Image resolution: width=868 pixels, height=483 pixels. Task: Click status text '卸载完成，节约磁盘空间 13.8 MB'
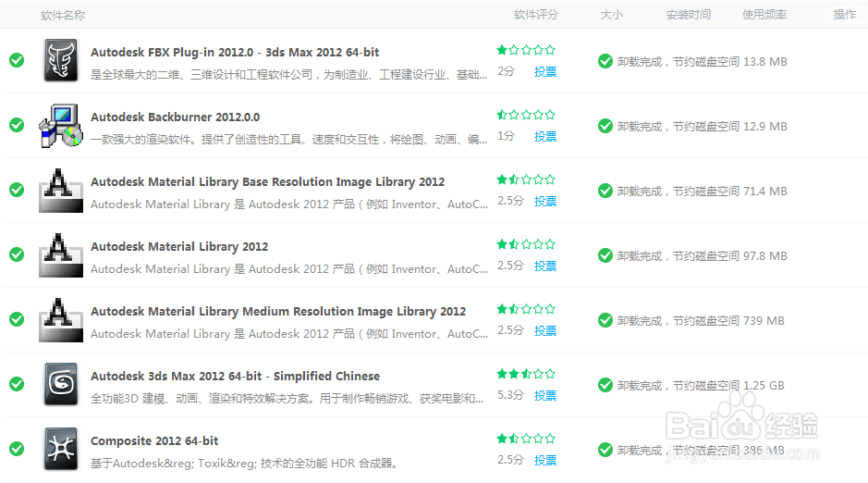702,61
